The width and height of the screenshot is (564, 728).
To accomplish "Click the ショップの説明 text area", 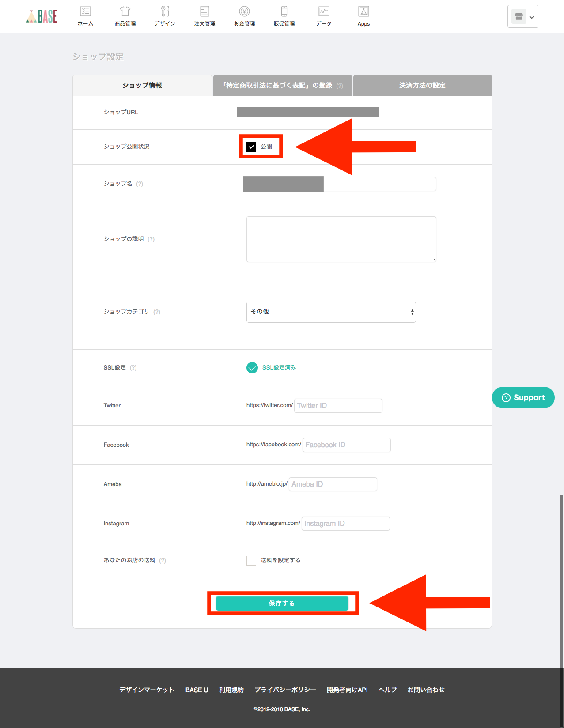I will [x=341, y=239].
